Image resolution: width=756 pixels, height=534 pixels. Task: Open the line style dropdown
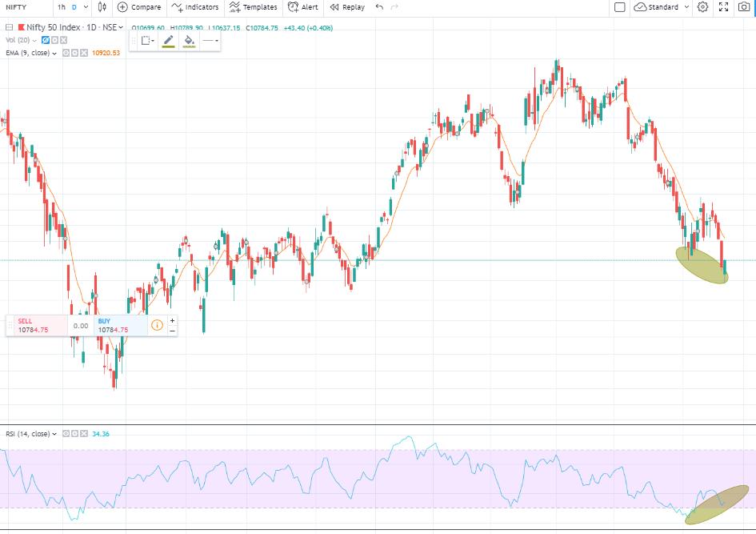click(x=210, y=41)
